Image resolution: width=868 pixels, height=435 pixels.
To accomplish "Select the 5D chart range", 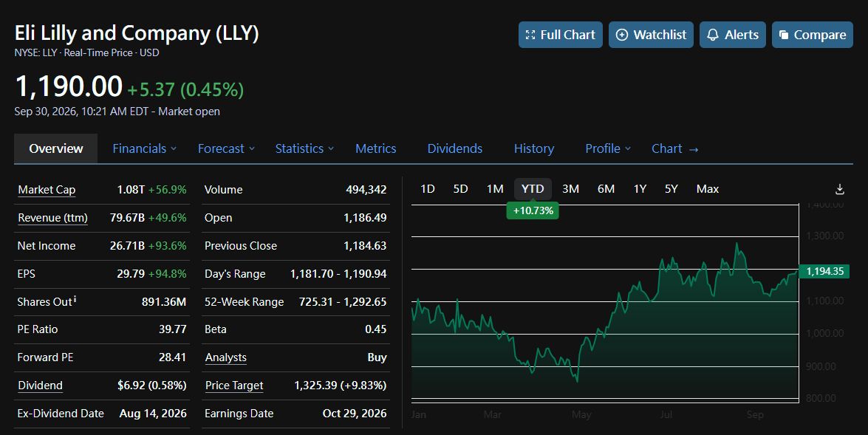I will pos(460,189).
